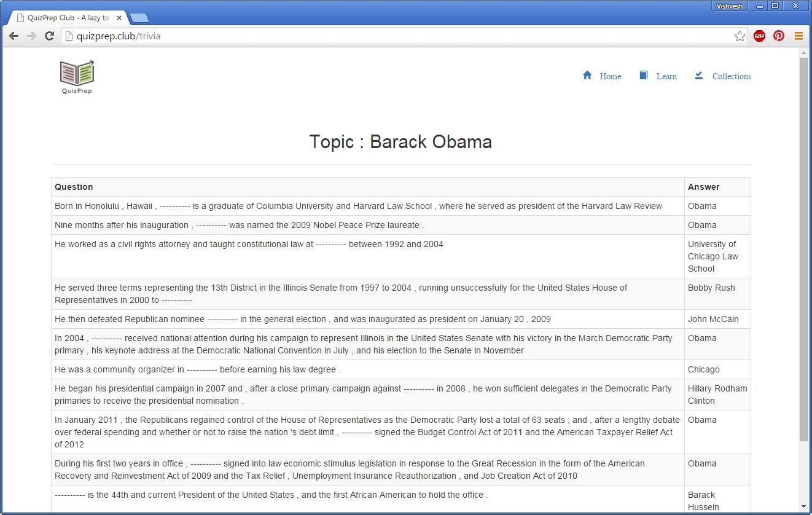
Task: Click the Pinterest extension icon
Action: click(x=779, y=36)
